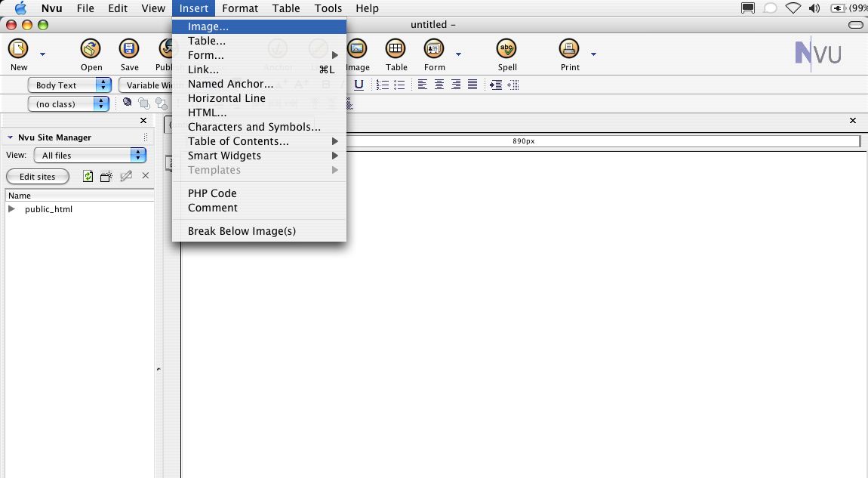Open the All files view dropdown
Viewport: 868px width, 478px height.
click(88, 156)
